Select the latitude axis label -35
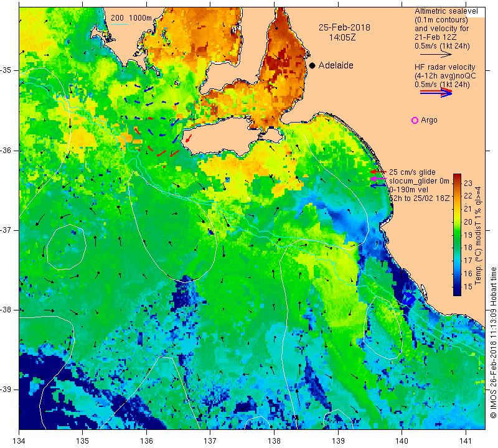Screen dimensions: 498x448 tap(7, 70)
